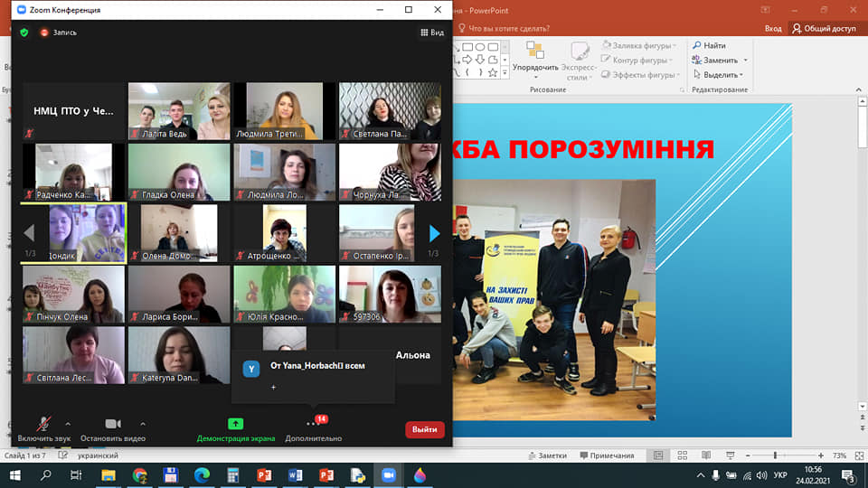Screen dimensions: 868x488
Task: Expand the shapes gallery More arrow
Action: click(505, 73)
